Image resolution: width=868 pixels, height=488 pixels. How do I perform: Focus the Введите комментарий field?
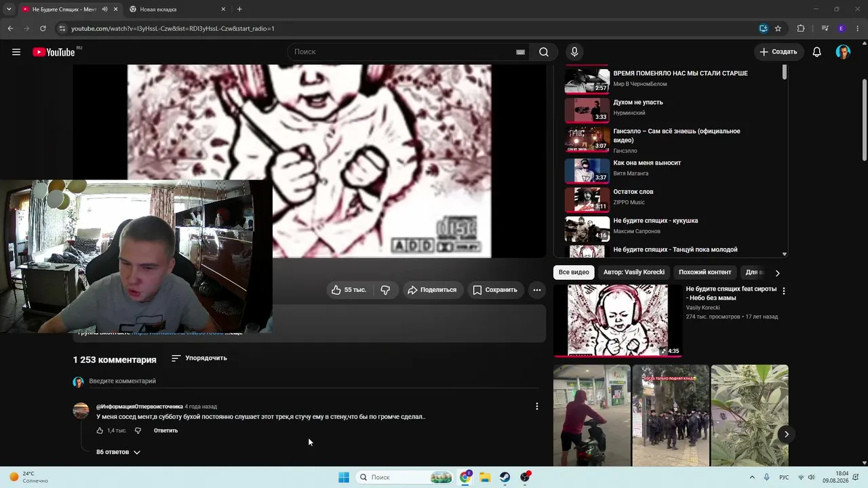pyautogui.click(x=313, y=382)
